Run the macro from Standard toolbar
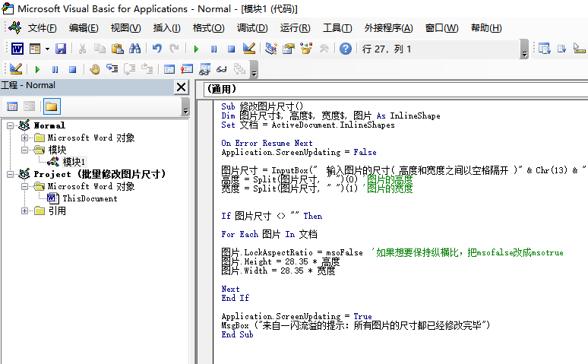This screenshot has width=588, height=364. pyautogui.click(x=196, y=49)
